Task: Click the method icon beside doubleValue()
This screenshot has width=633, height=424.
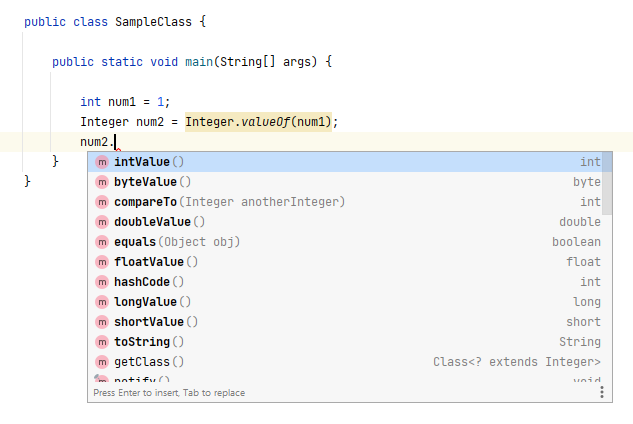Action: point(102,222)
